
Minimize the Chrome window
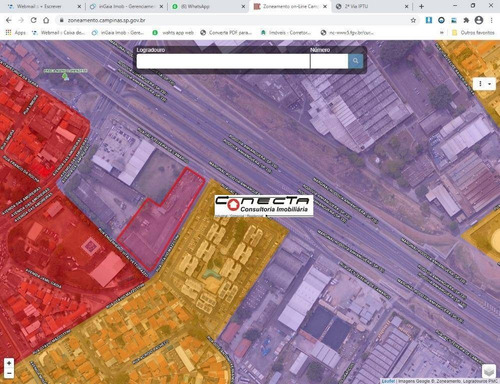pos(455,6)
